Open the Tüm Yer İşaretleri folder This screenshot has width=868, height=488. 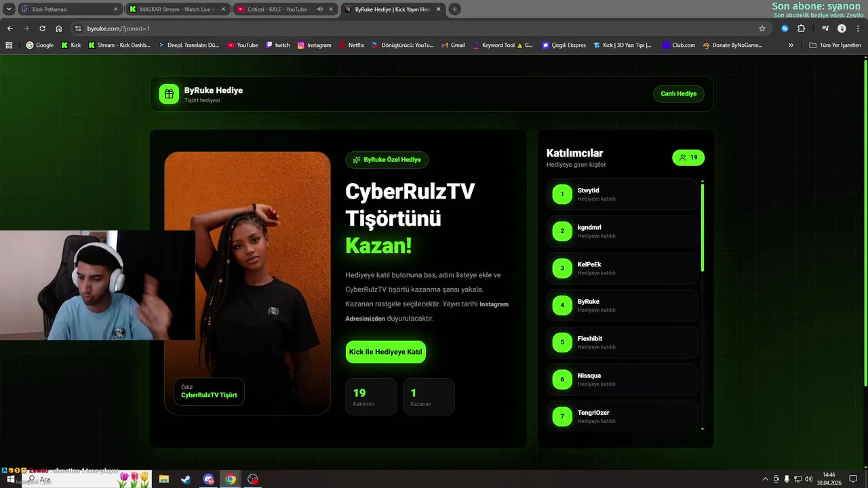coord(835,45)
